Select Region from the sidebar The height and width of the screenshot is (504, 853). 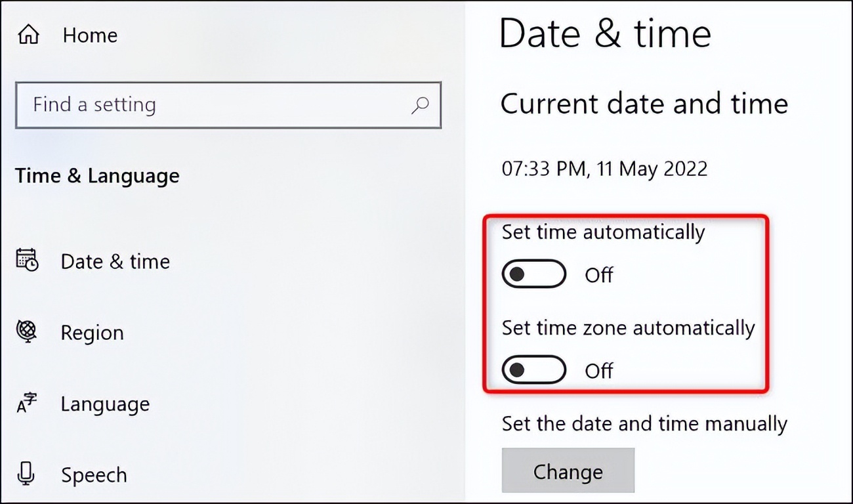pos(92,332)
